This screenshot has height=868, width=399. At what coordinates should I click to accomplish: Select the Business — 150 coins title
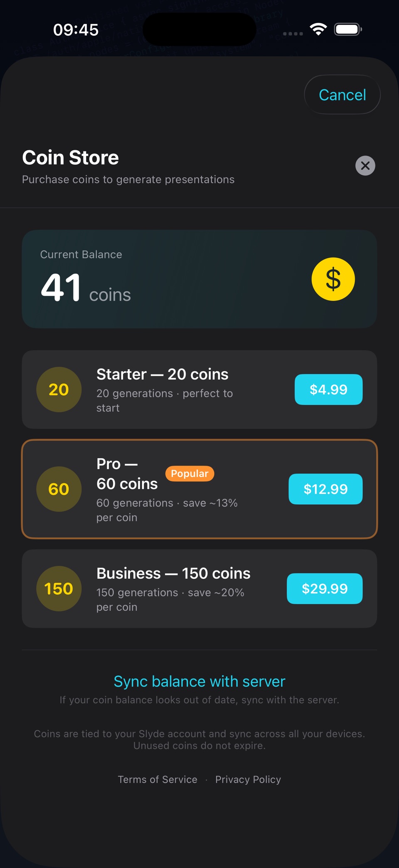[173, 573]
